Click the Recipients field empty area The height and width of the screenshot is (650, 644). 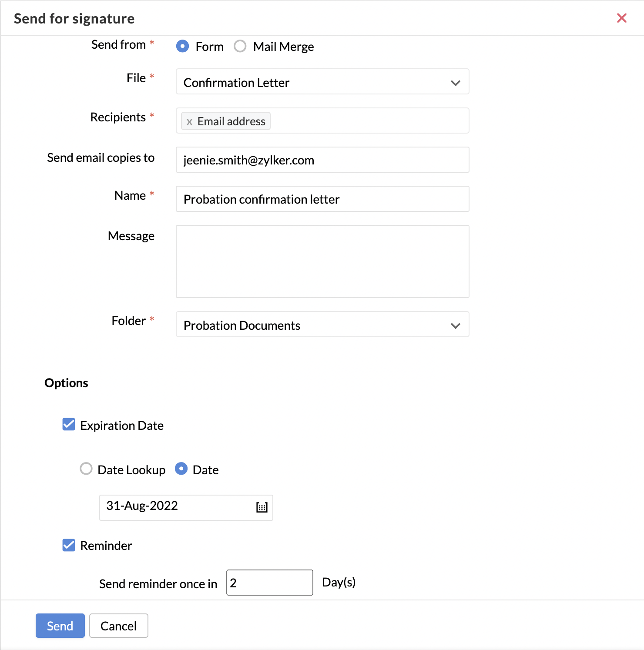369,121
